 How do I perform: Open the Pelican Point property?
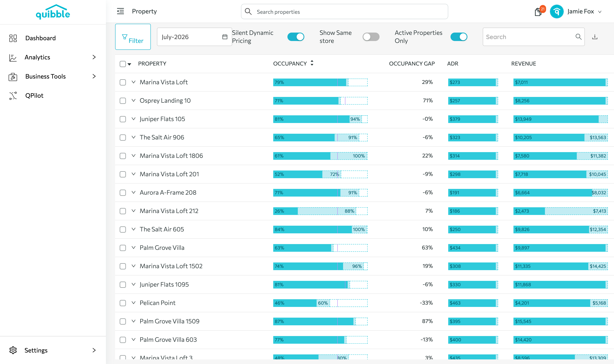coord(157,303)
